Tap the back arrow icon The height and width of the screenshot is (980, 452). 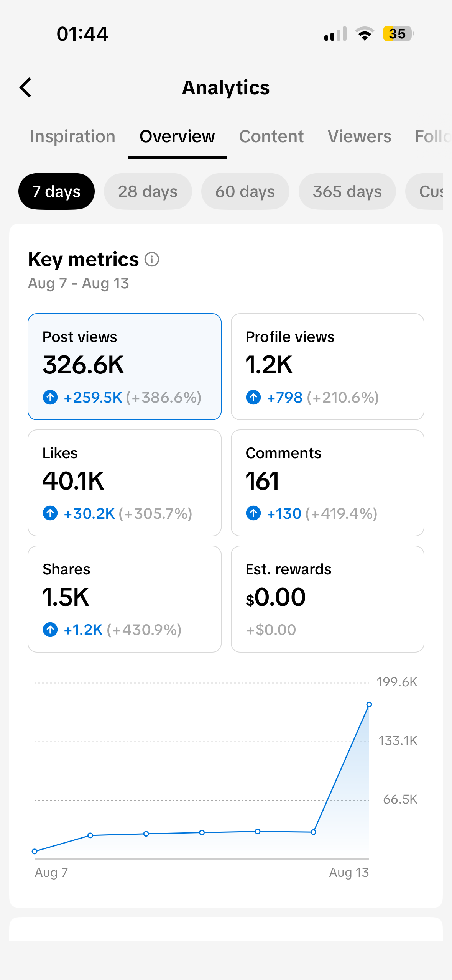[25, 87]
